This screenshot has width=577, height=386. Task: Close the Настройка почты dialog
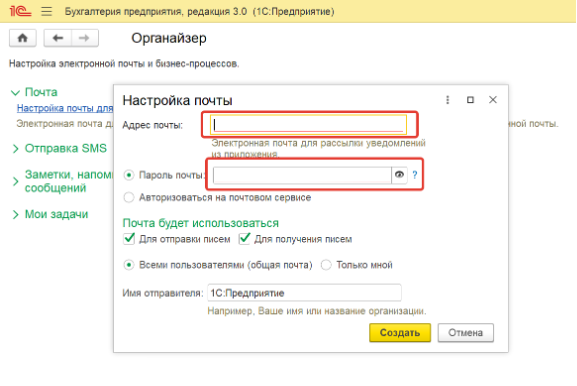(493, 100)
